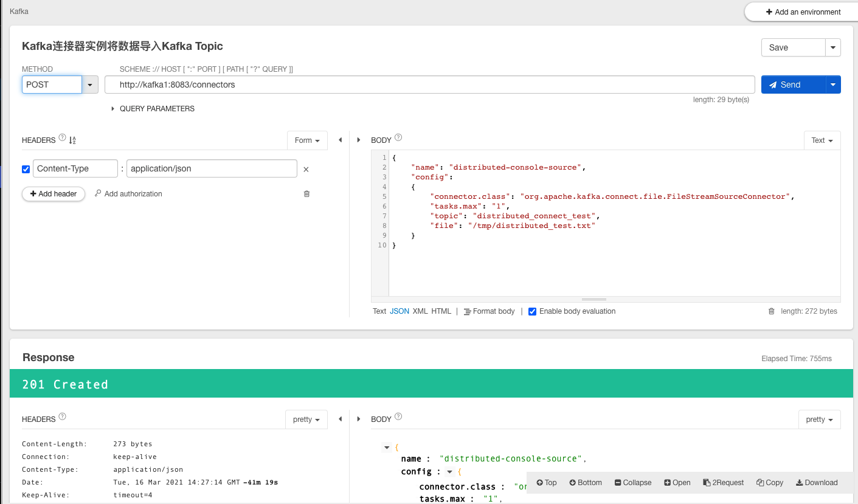Click the 201 Created status bar

[x=431, y=384]
